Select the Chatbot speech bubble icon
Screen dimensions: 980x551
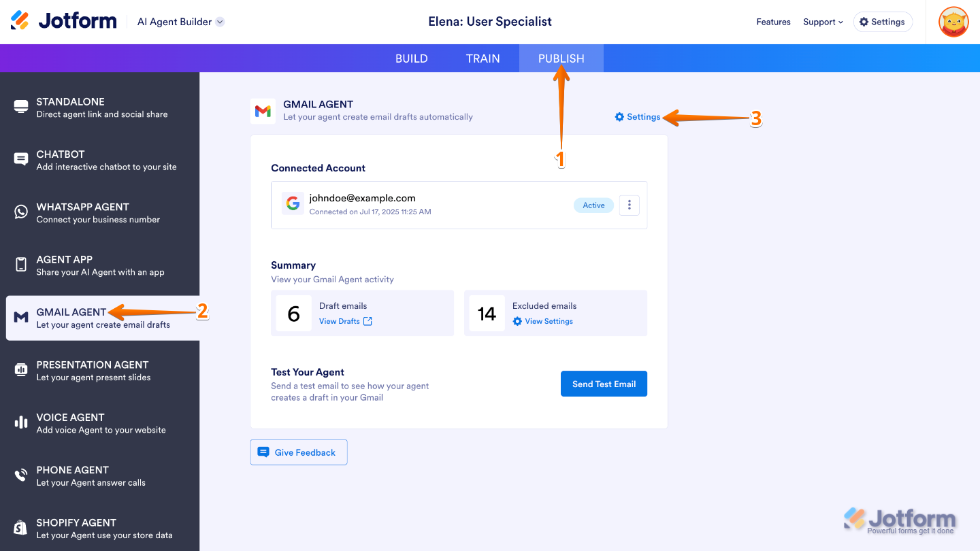[21, 159]
